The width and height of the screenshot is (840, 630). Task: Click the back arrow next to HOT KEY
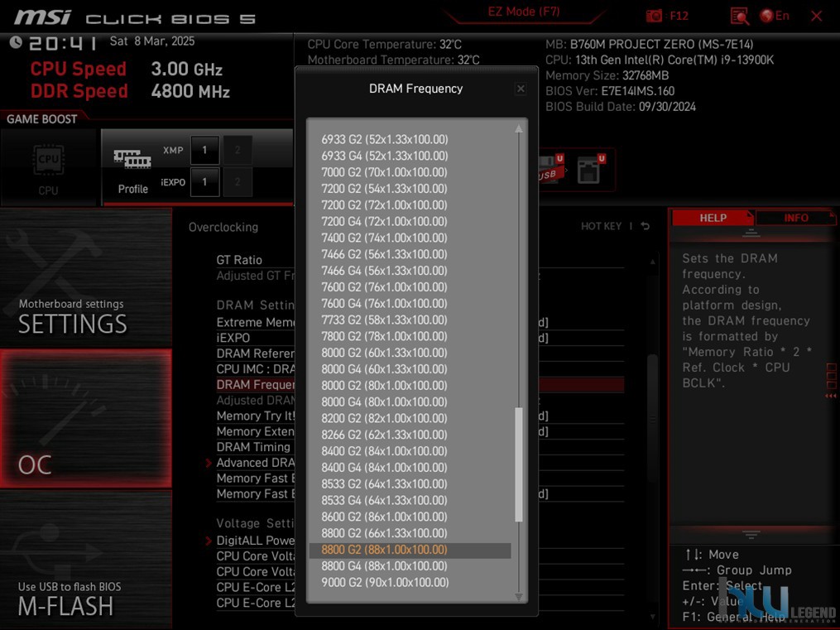[645, 226]
